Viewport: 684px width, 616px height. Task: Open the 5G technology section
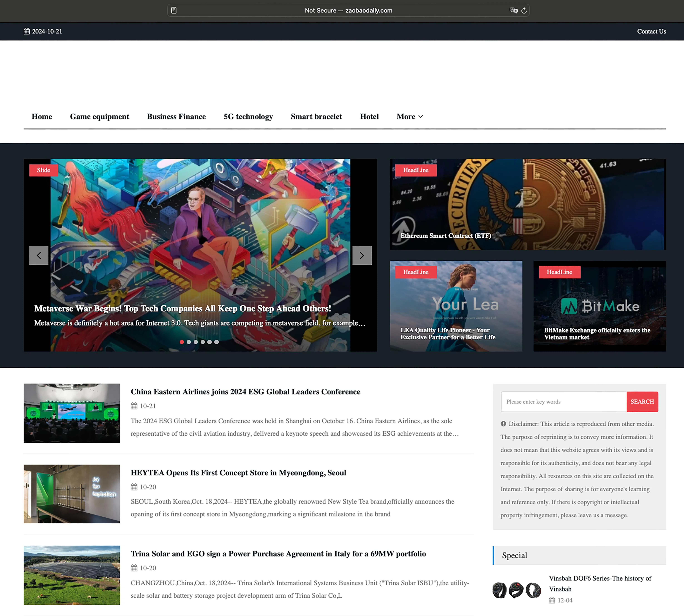tap(248, 117)
